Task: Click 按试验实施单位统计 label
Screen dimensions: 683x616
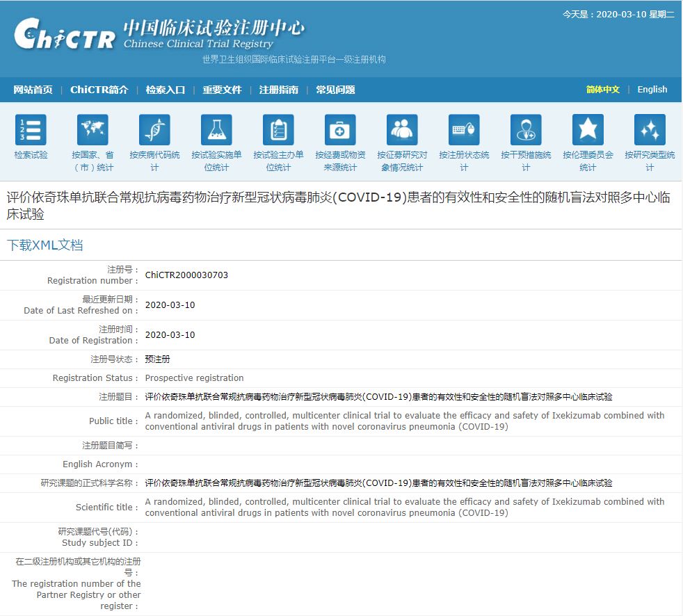Action: [216, 161]
